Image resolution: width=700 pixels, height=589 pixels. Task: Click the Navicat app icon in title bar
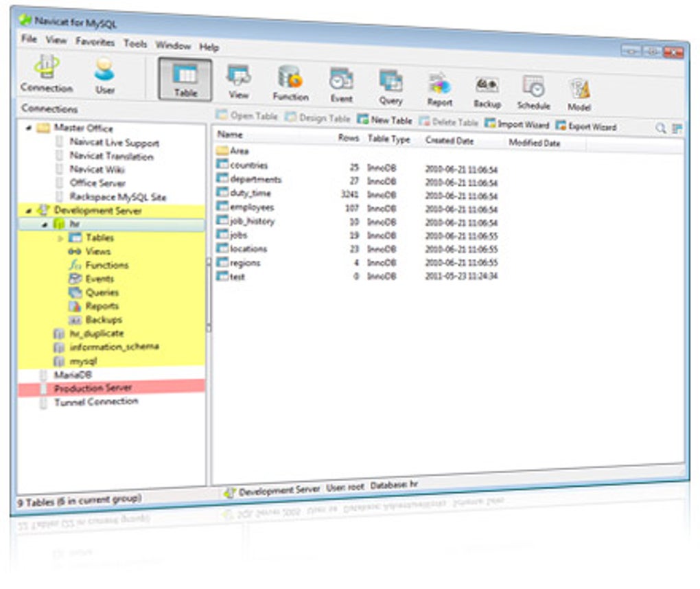25,20
